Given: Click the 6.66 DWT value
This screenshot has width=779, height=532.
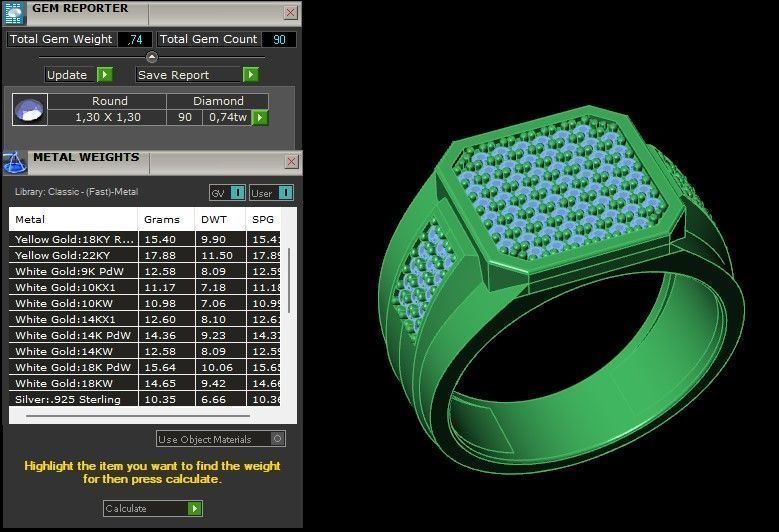Looking at the screenshot, I should [213, 399].
